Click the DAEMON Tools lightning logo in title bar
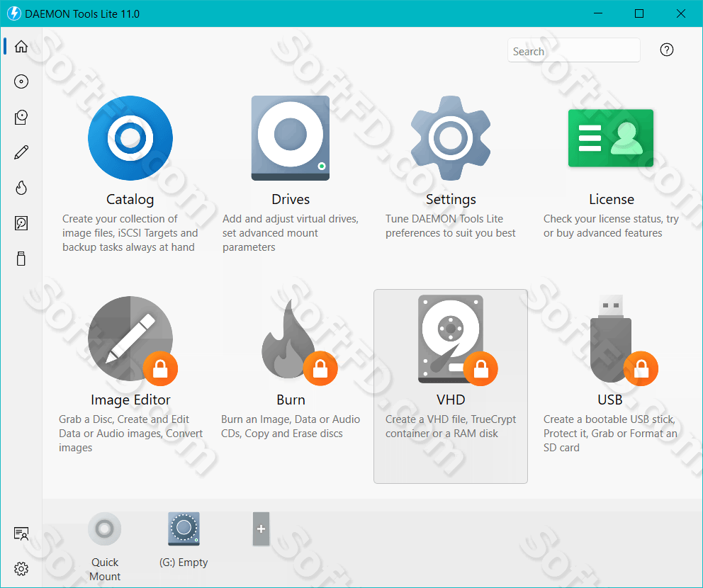 click(x=14, y=13)
